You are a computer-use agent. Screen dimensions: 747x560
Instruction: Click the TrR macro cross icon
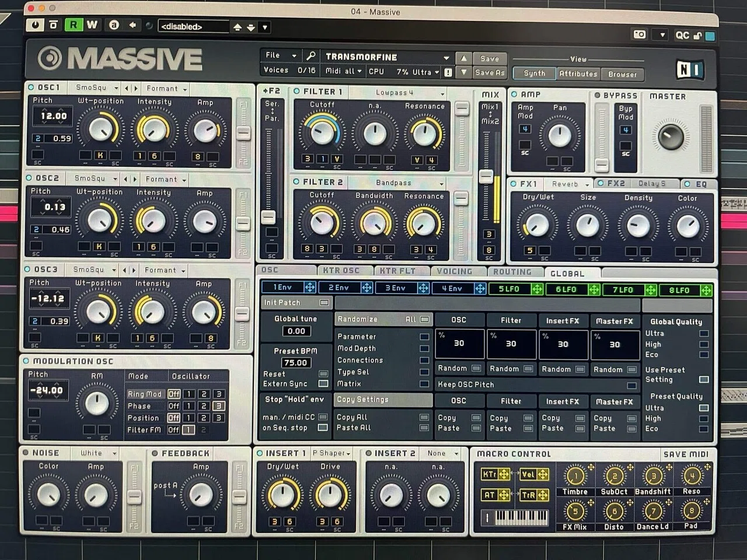pos(543,495)
